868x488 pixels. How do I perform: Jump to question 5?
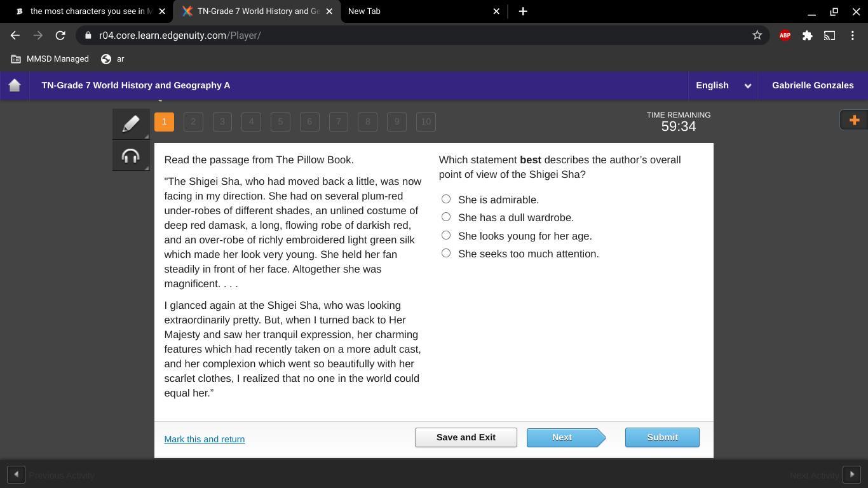(280, 121)
